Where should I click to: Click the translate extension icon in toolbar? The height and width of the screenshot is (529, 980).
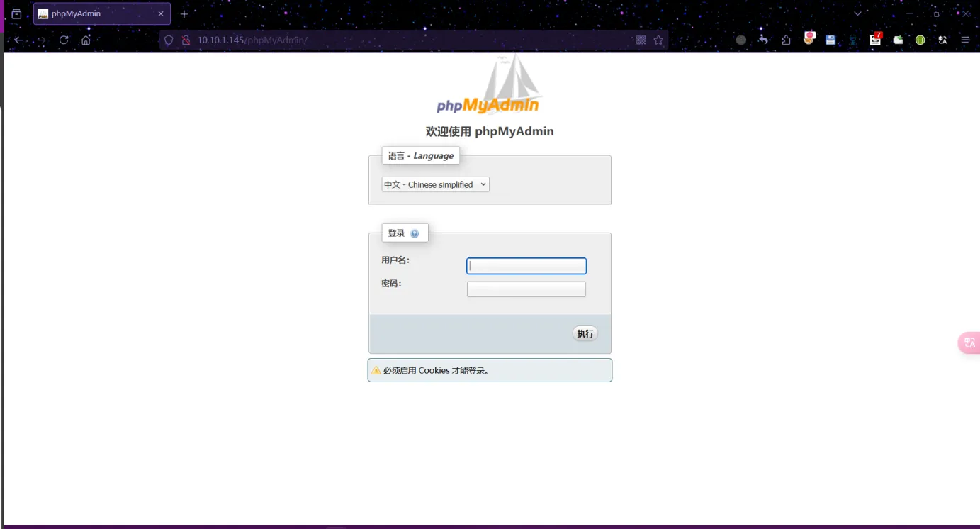coord(942,40)
